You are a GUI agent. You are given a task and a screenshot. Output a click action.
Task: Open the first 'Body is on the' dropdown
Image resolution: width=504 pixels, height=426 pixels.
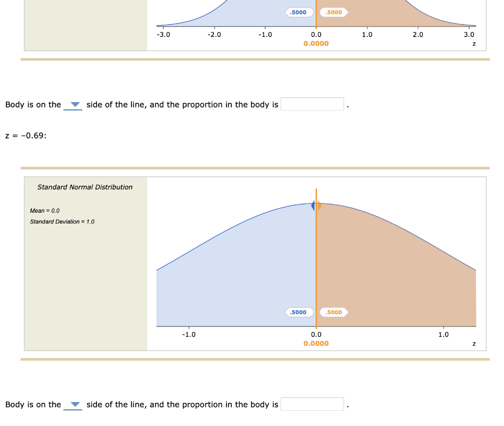(x=74, y=104)
